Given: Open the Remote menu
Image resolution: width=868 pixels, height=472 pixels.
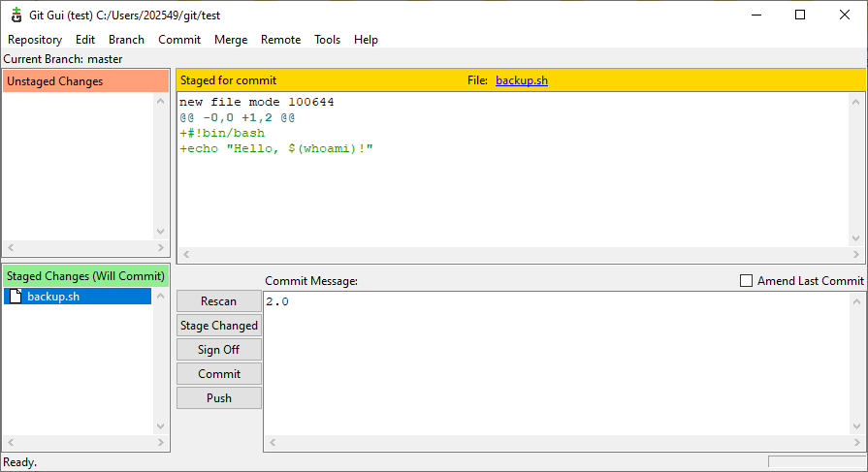Looking at the screenshot, I should tap(280, 40).
